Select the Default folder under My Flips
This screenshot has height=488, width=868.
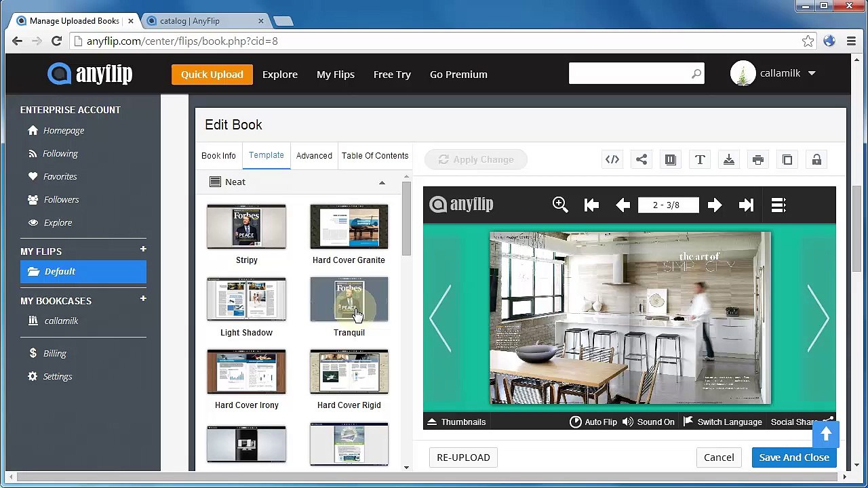click(83, 271)
